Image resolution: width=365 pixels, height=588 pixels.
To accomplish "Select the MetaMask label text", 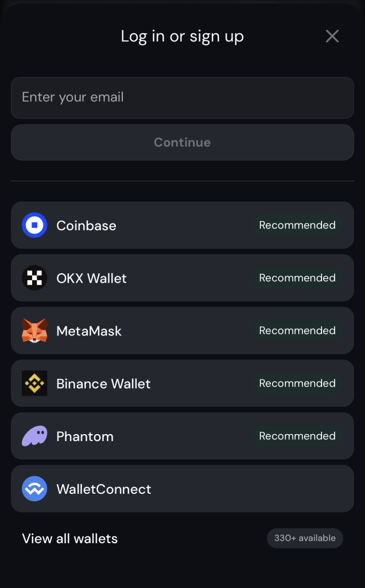I will coord(89,331).
